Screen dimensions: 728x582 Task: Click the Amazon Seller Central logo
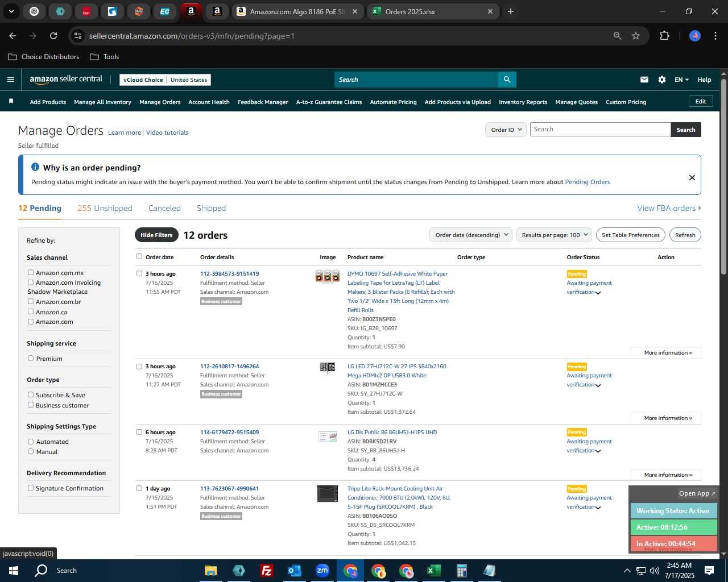pyautogui.click(x=66, y=80)
